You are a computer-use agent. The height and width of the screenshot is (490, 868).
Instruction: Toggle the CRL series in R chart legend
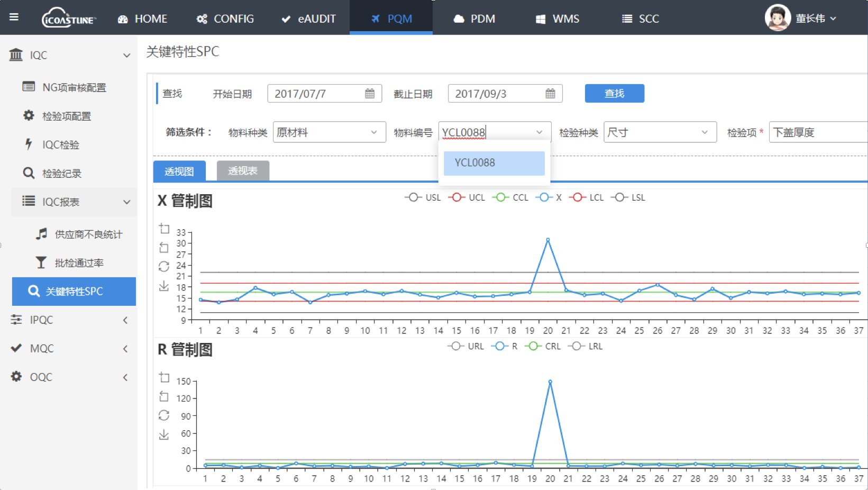[x=543, y=346]
